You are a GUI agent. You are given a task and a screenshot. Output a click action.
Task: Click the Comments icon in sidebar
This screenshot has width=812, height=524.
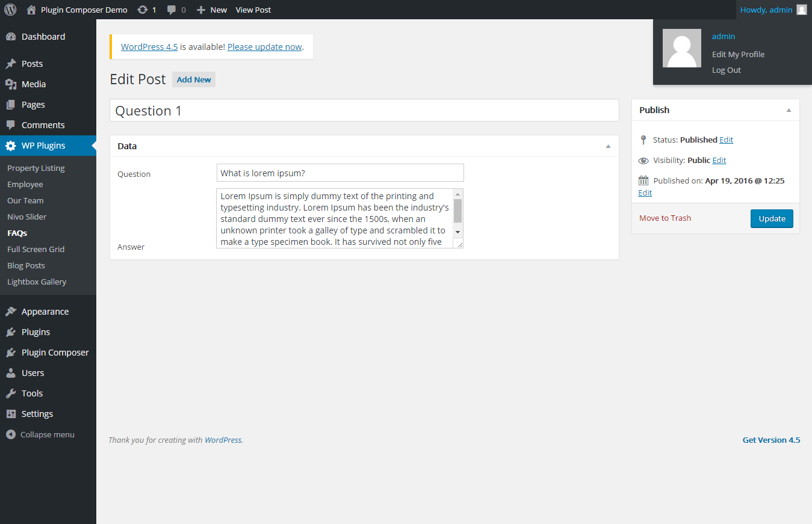click(x=11, y=125)
